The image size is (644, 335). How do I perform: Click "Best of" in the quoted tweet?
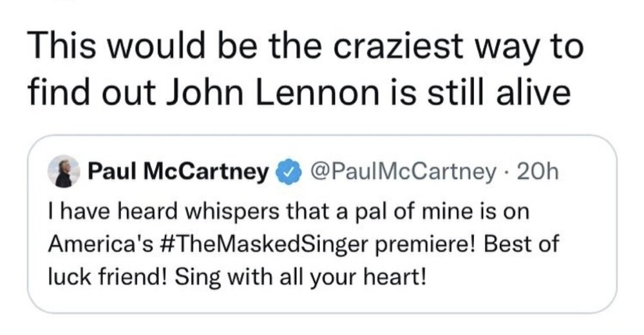pos(520,246)
